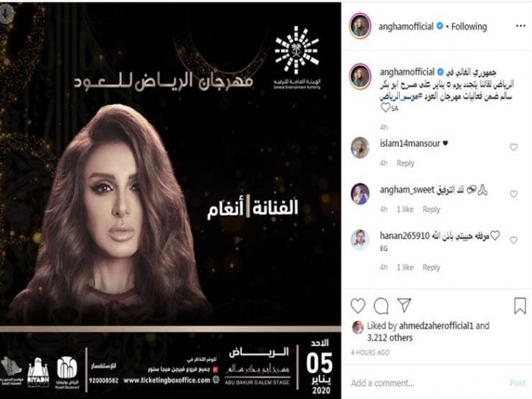Image resolution: width=532 pixels, height=399 pixels.
Task: Share the post using the paper plane icon
Action: [404, 306]
